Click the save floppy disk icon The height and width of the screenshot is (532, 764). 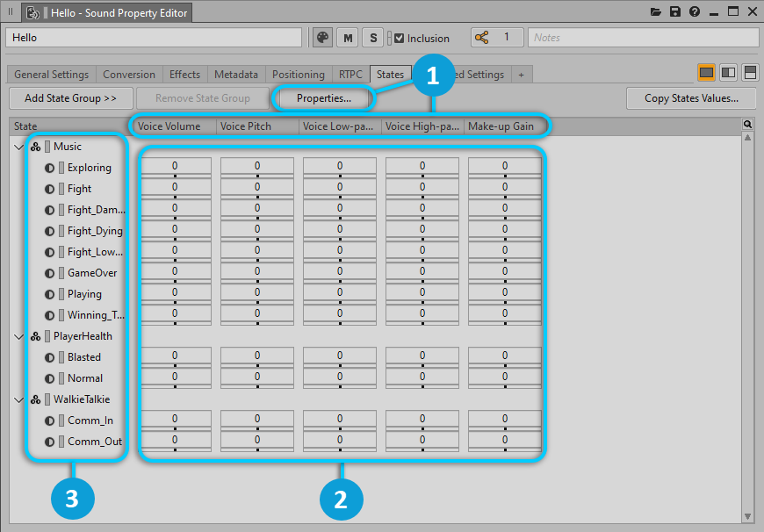click(x=675, y=12)
